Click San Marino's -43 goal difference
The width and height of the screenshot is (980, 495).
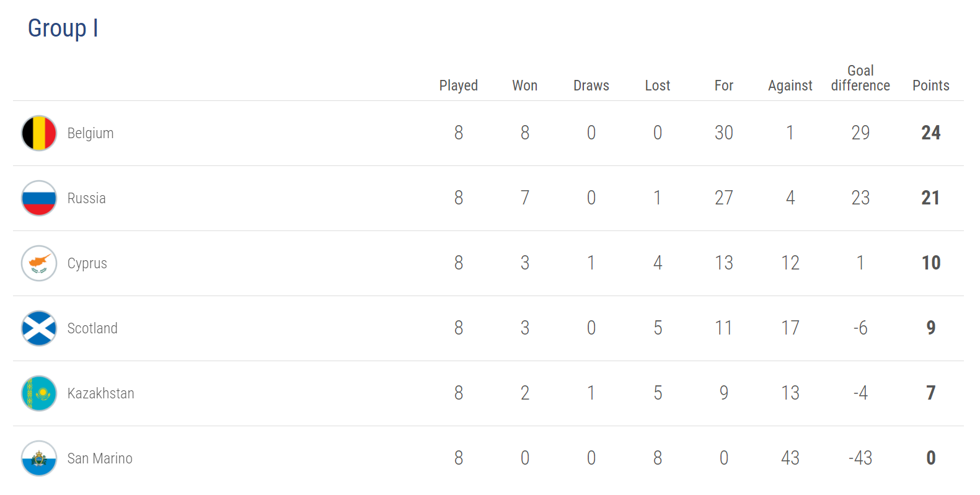pos(860,458)
